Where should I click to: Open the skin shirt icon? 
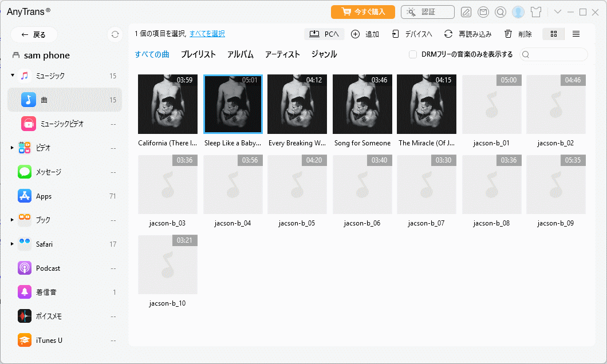click(x=536, y=13)
